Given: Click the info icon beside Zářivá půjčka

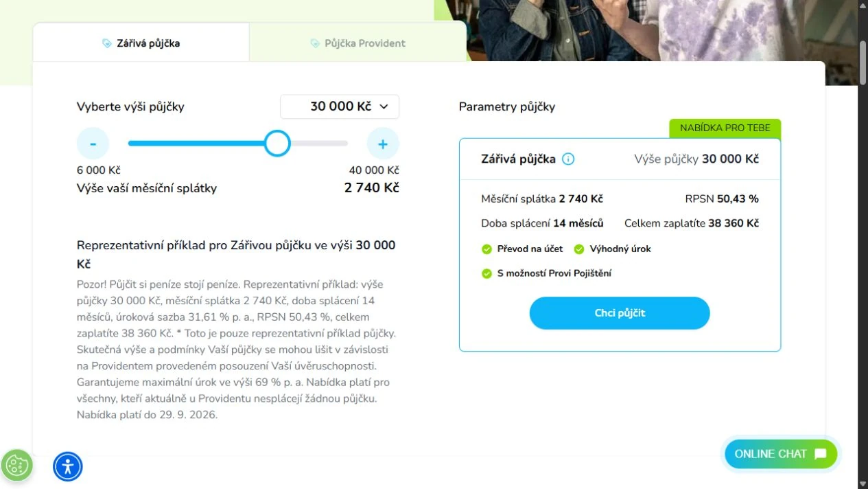Looking at the screenshot, I should (x=568, y=159).
